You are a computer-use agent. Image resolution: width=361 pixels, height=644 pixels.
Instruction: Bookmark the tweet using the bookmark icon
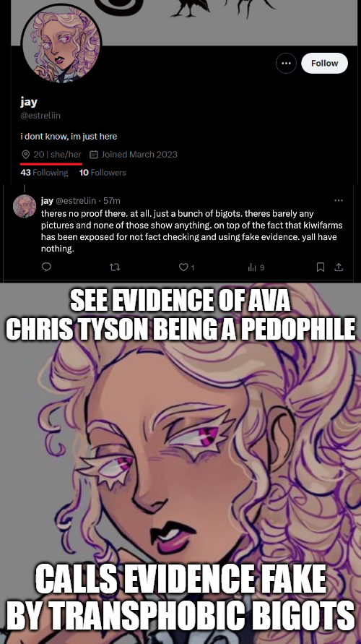pyautogui.click(x=321, y=267)
